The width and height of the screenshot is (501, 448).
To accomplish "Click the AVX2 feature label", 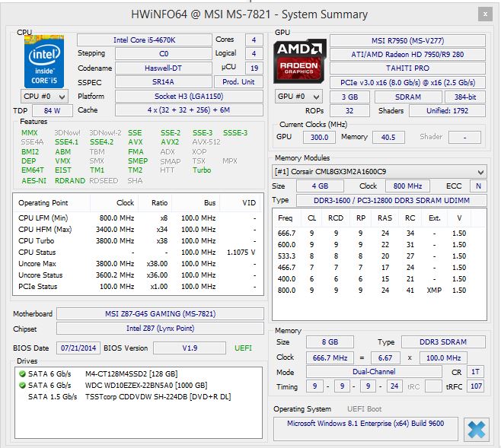I will [170, 142].
